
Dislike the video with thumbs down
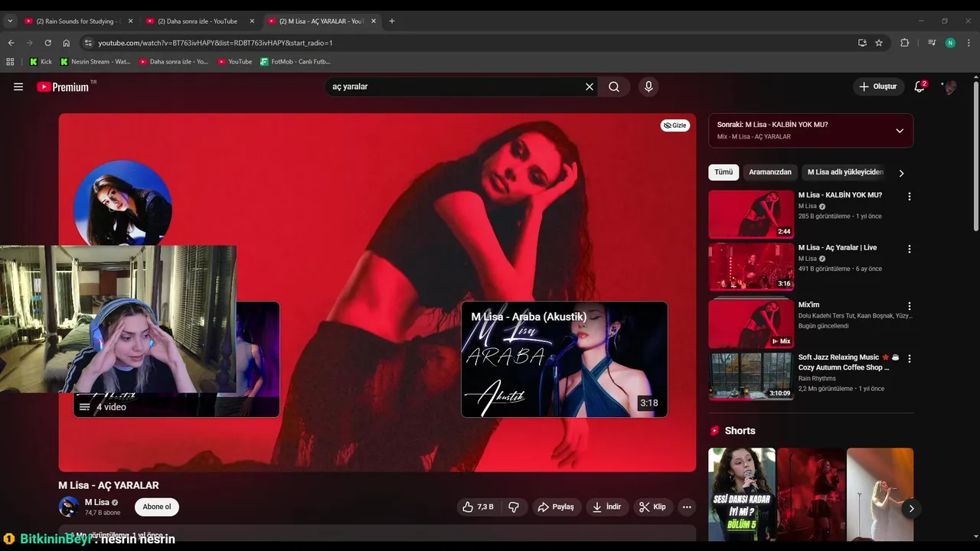[x=514, y=507]
